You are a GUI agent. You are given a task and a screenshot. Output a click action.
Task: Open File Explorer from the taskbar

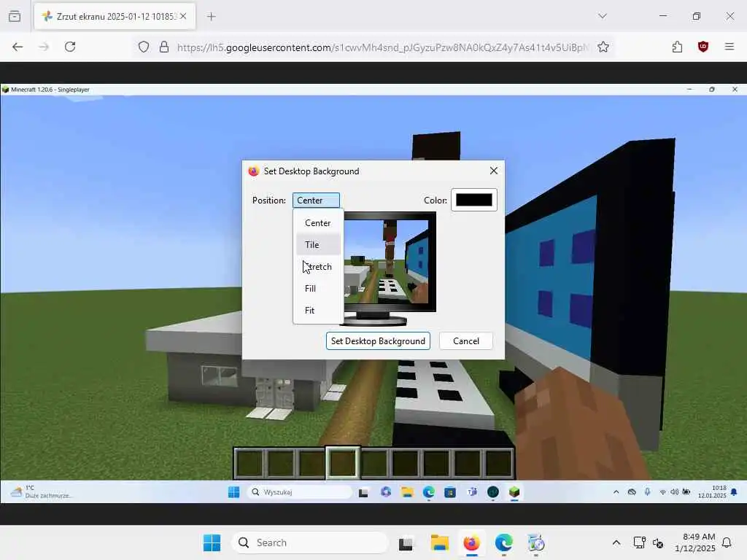coord(439,542)
